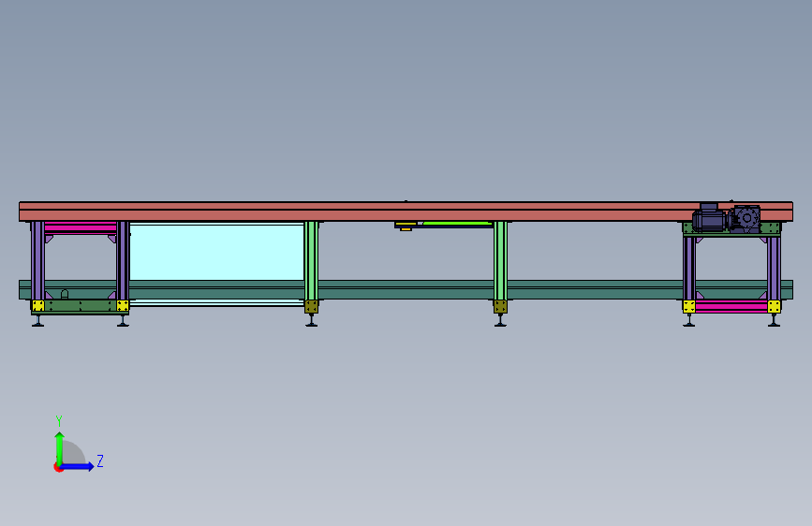Select the rightmost yellow corner block
The width and height of the screenshot is (812, 526).
(x=774, y=306)
